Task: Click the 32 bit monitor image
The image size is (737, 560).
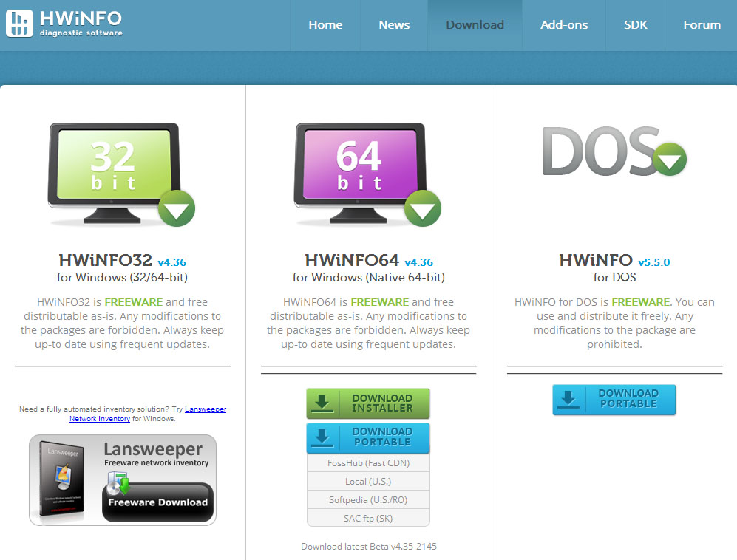Action: [x=121, y=174]
